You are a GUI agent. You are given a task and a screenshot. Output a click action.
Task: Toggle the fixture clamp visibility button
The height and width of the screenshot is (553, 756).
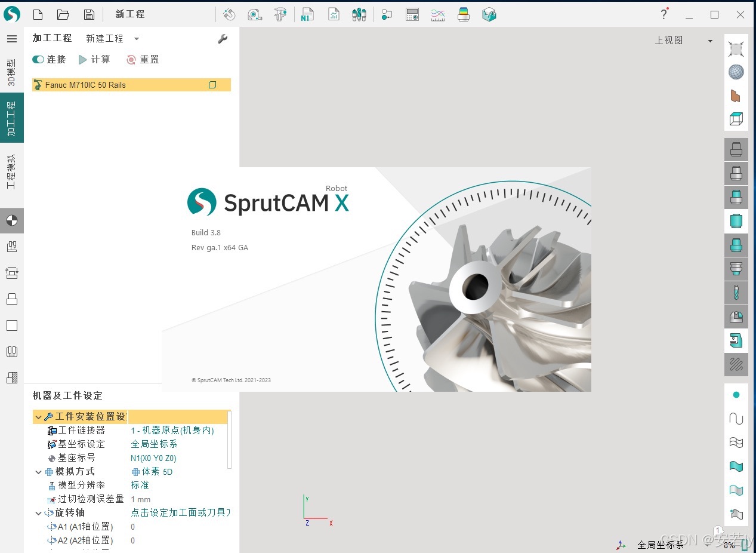point(736,317)
